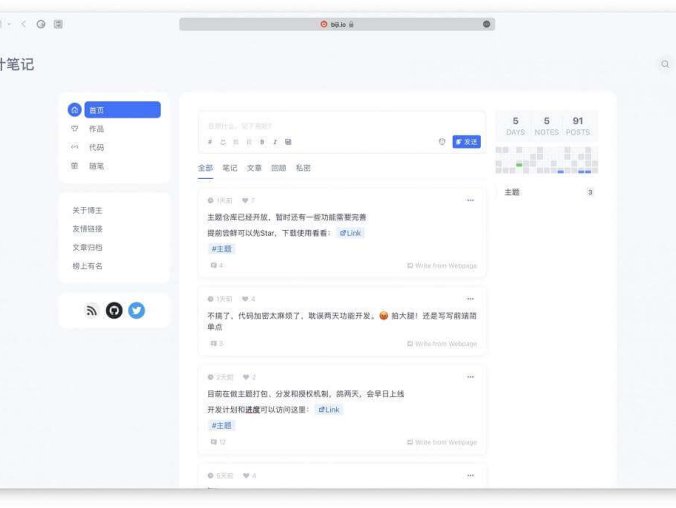
Task: Open the 友情链接 page link
Action: click(x=87, y=229)
